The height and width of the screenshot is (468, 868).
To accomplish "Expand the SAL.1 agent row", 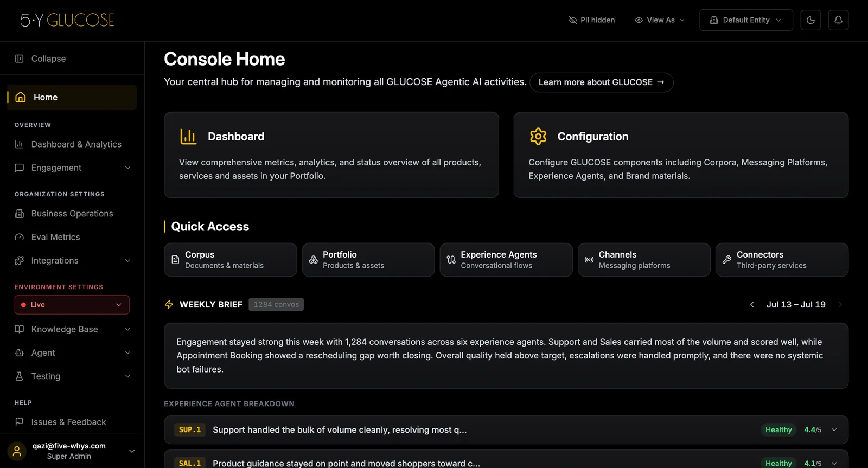I will (506, 459).
